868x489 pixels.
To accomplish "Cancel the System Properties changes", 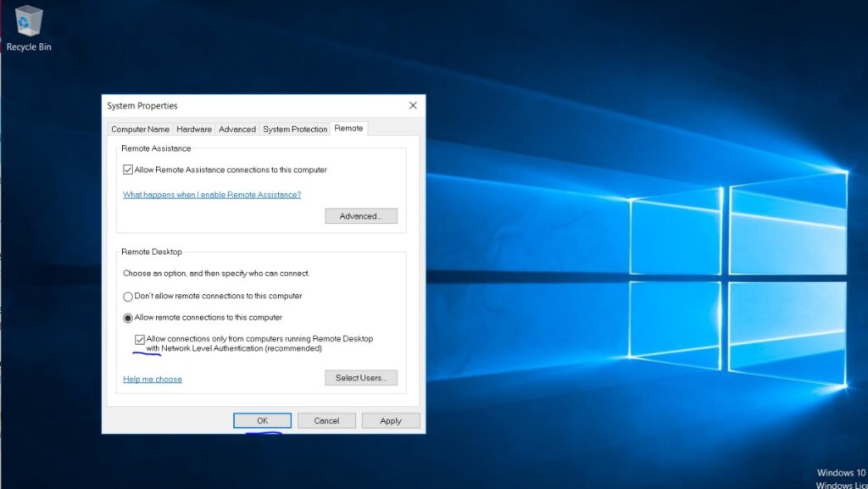I will coord(326,420).
